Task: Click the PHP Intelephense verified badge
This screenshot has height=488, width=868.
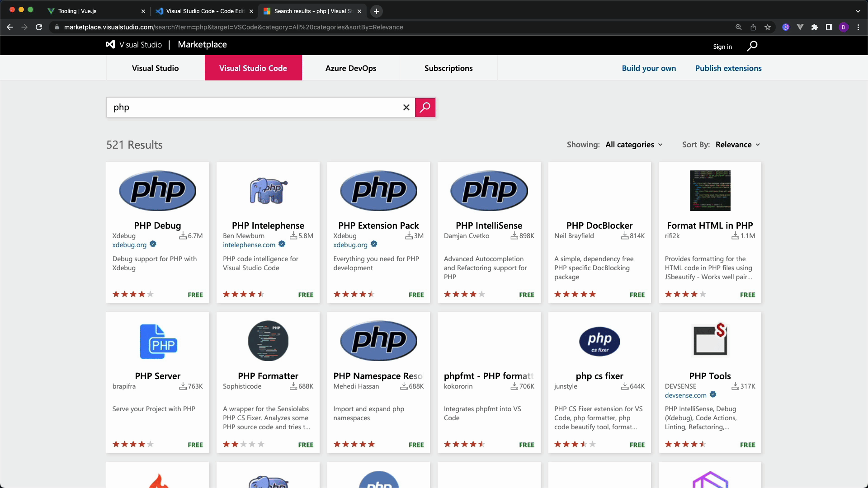Action: pyautogui.click(x=282, y=244)
